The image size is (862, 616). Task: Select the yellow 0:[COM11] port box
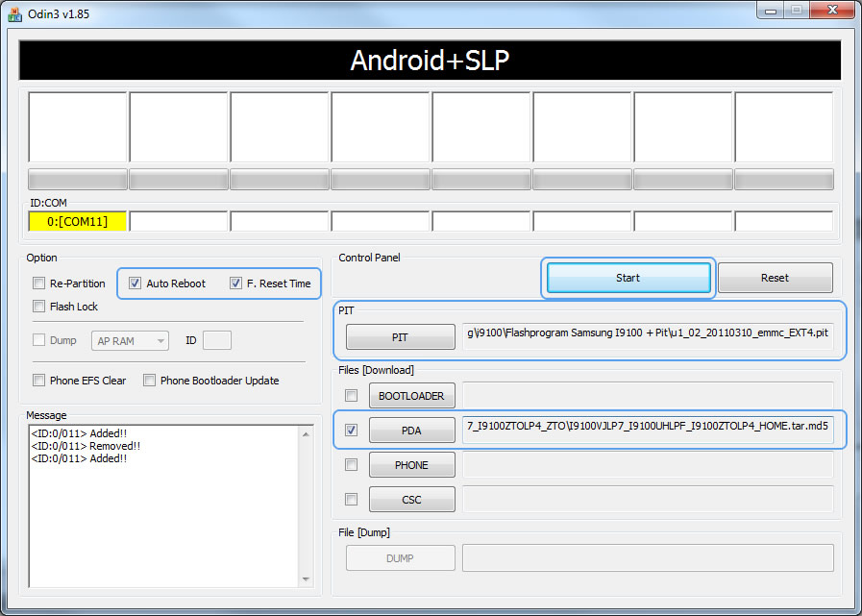(x=78, y=222)
